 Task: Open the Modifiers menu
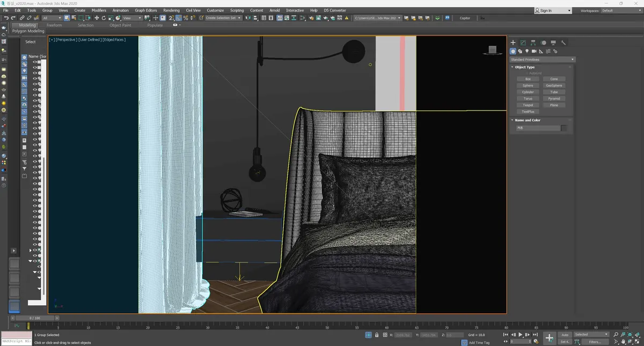99,10
